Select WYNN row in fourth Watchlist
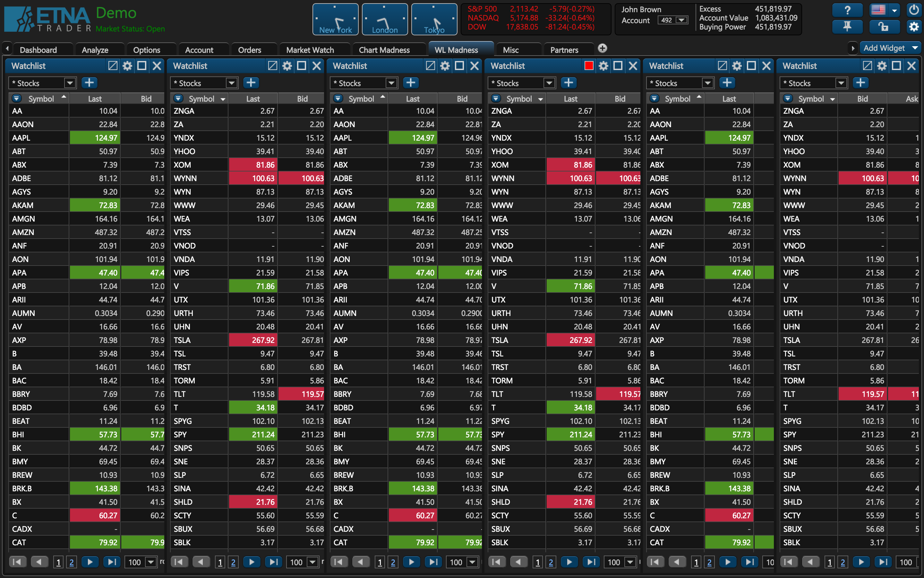 (x=564, y=179)
